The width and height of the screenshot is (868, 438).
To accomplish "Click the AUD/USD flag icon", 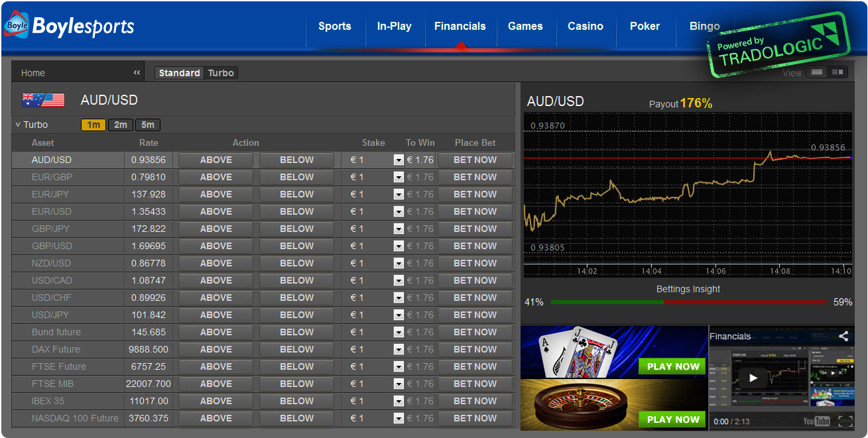I will pyautogui.click(x=43, y=100).
